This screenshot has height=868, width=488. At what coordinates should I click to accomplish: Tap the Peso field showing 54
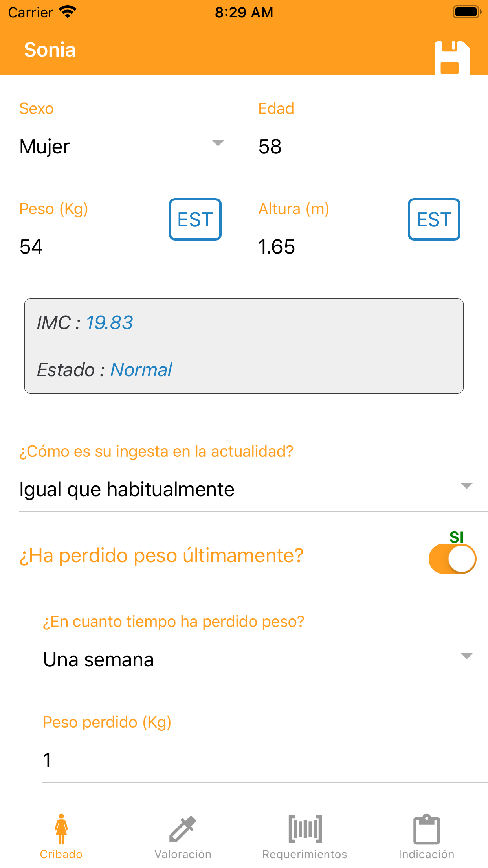point(90,247)
